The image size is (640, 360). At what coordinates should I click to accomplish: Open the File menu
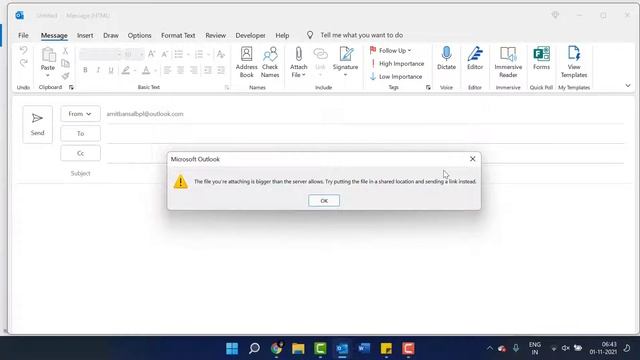click(x=23, y=36)
